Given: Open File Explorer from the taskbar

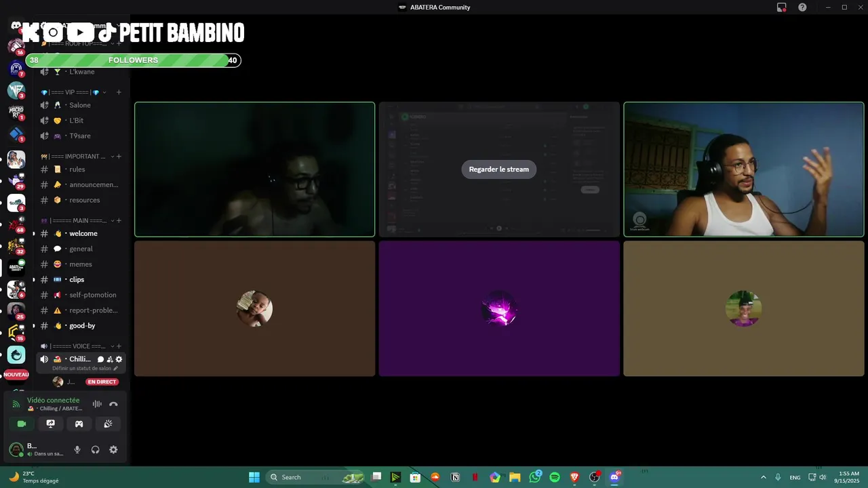Looking at the screenshot, I should coord(515,477).
